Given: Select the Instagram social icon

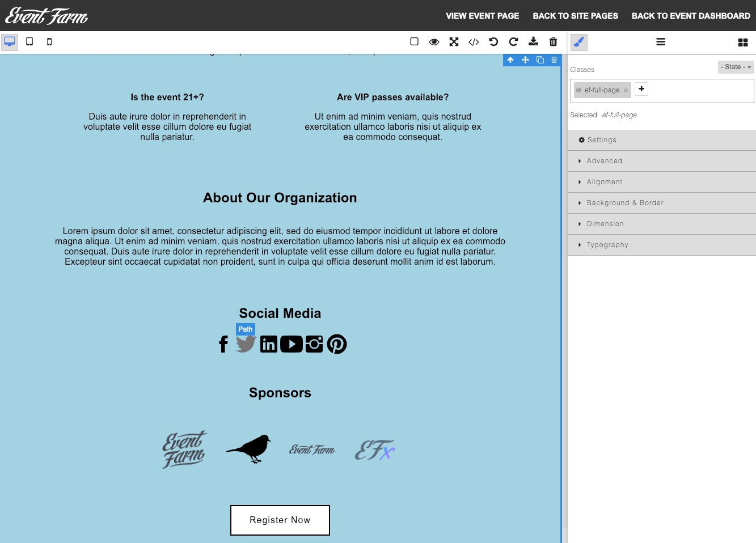Looking at the screenshot, I should click(314, 344).
